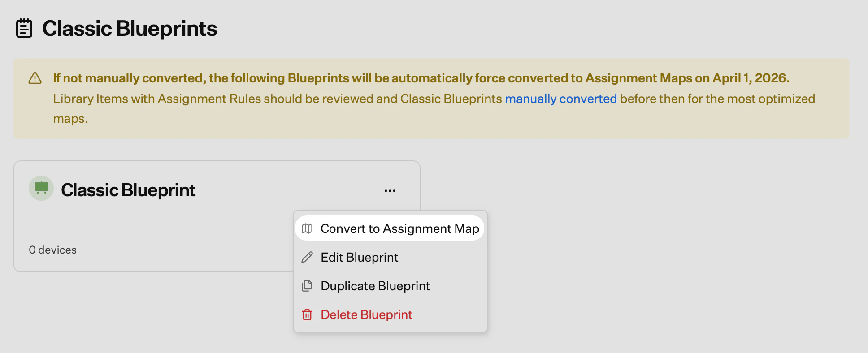The image size is (868, 353).
Task: Click the pencil icon for editing the blueprint
Action: pos(307,257)
